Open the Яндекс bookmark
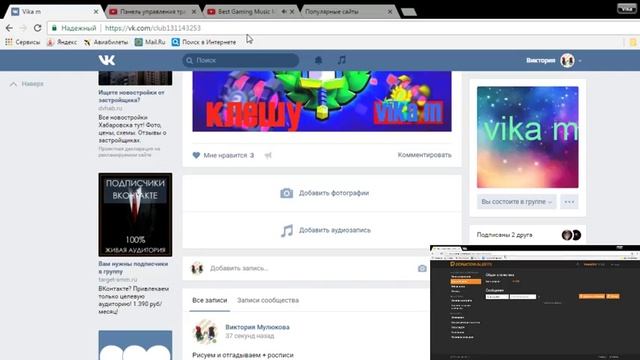640x360 pixels. coord(62,42)
